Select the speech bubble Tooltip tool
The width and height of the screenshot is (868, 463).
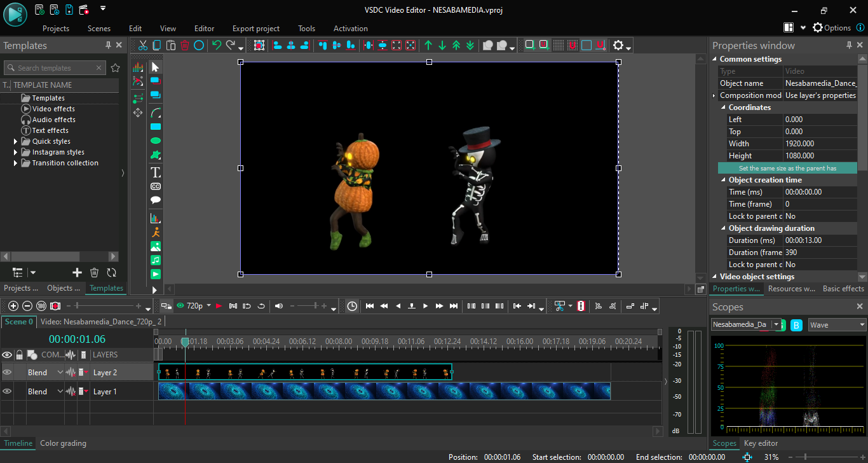[155, 200]
